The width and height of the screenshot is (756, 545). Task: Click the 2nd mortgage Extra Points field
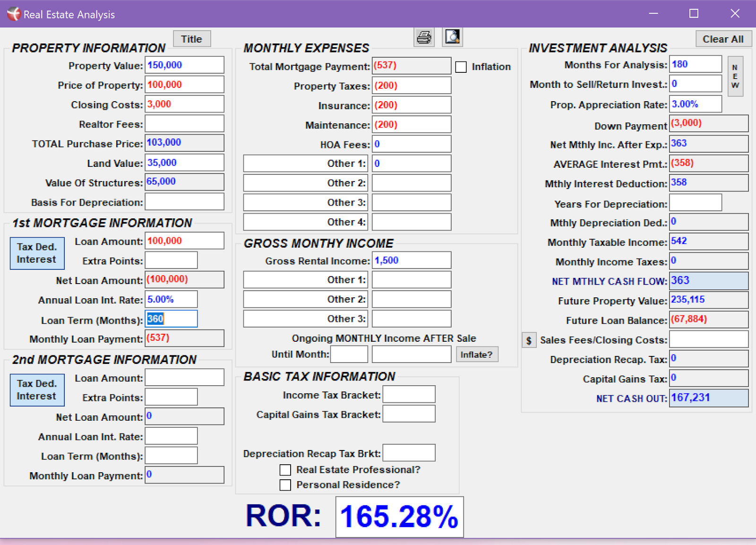coord(171,397)
